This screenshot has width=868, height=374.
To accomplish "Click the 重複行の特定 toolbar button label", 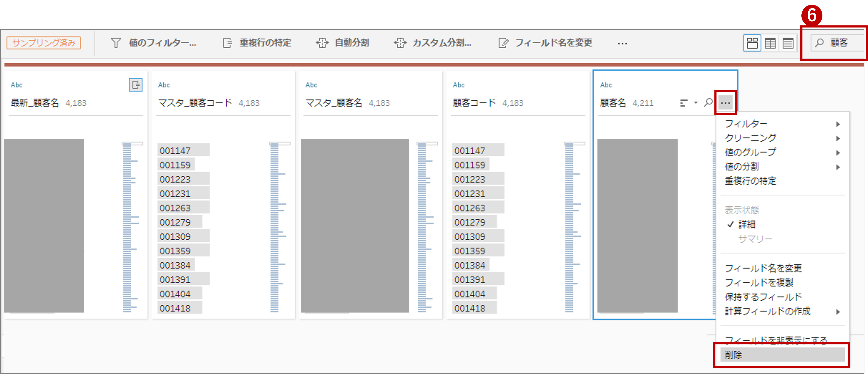I will tap(265, 43).
